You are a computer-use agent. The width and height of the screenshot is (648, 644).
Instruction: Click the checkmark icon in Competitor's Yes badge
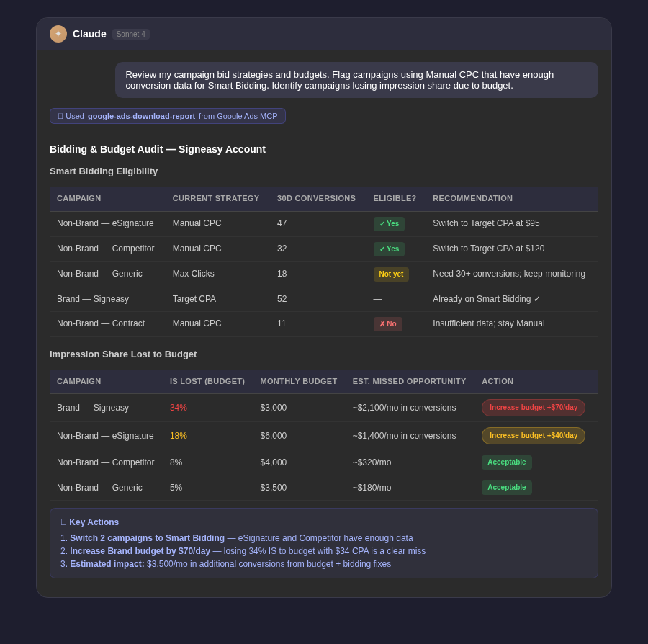382,249
